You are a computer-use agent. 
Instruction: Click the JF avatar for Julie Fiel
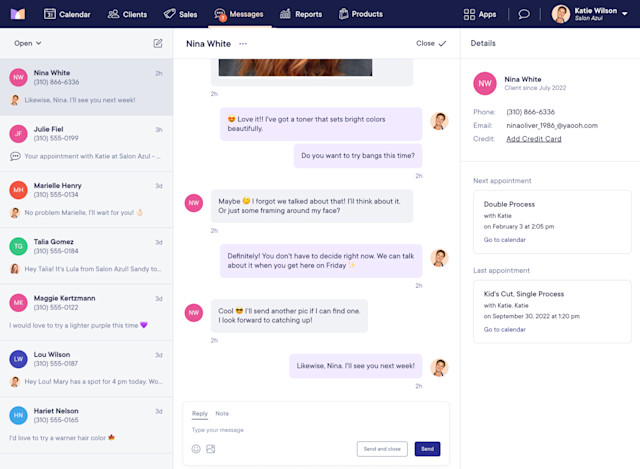[18, 133]
